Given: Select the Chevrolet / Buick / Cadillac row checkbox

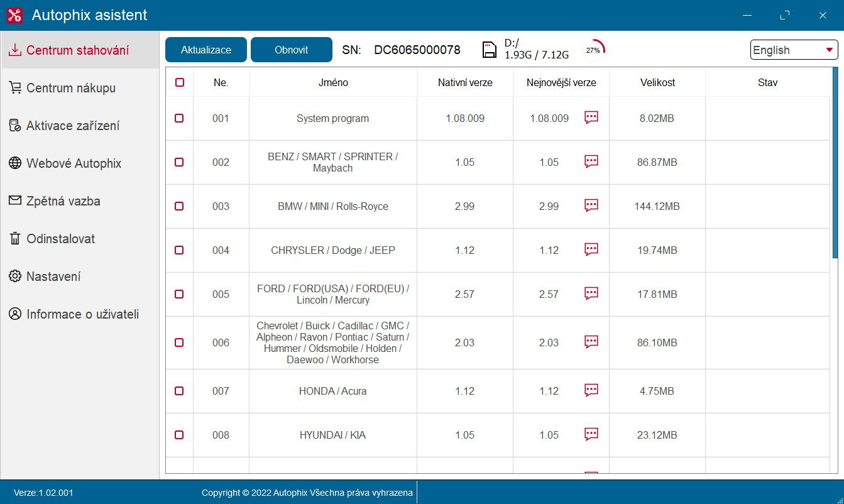Looking at the screenshot, I should pyautogui.click(x=179, y=342).
